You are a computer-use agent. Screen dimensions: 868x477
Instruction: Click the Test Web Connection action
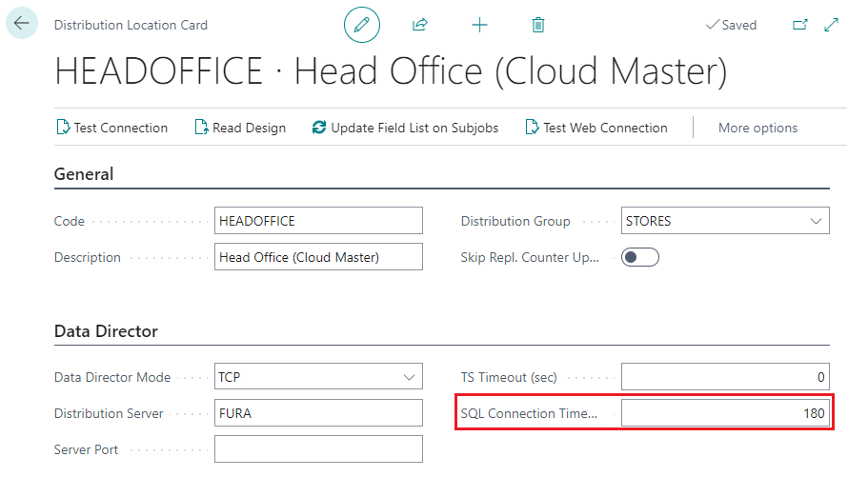click(x=596, y=128)
